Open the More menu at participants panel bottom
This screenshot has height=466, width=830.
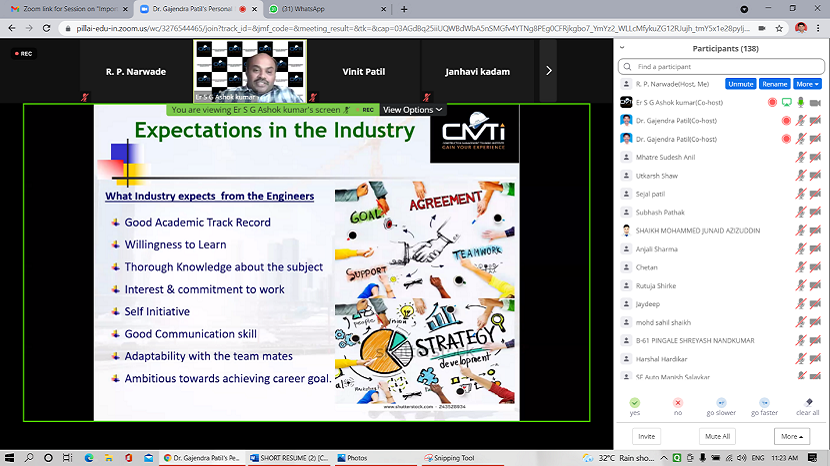(x=792, y=436)
